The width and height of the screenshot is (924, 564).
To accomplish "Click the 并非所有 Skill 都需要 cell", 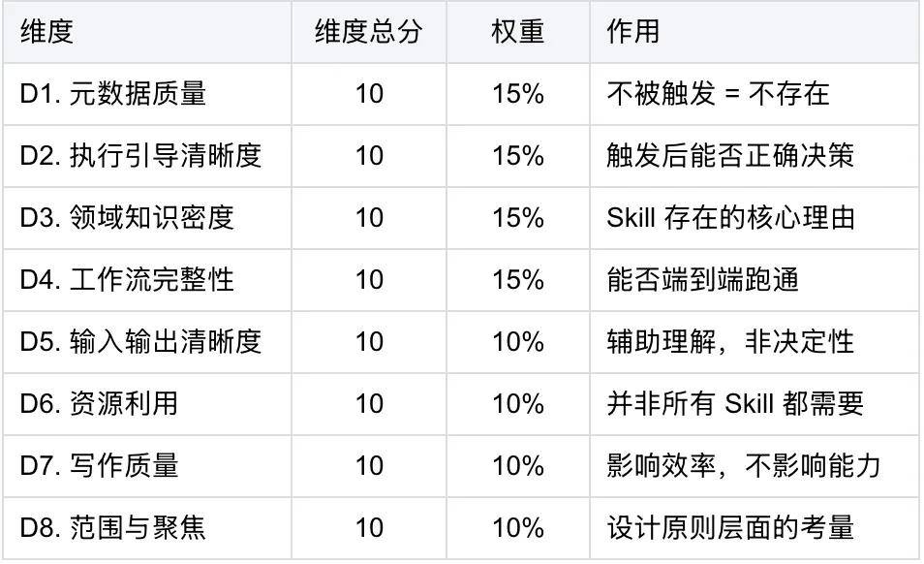I will click(755, 404).
